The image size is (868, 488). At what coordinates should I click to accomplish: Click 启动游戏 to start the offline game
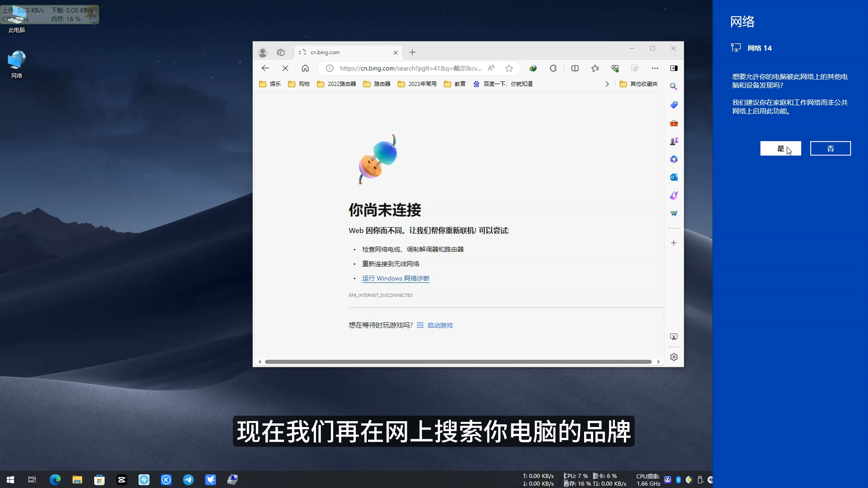tap(440, 325)
